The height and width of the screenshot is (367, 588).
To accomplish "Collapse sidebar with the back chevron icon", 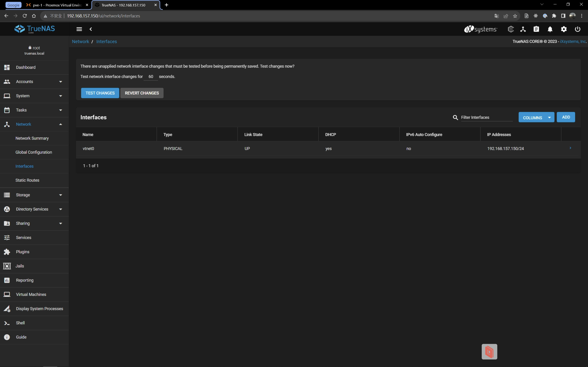I will click(x=91, y=29).
